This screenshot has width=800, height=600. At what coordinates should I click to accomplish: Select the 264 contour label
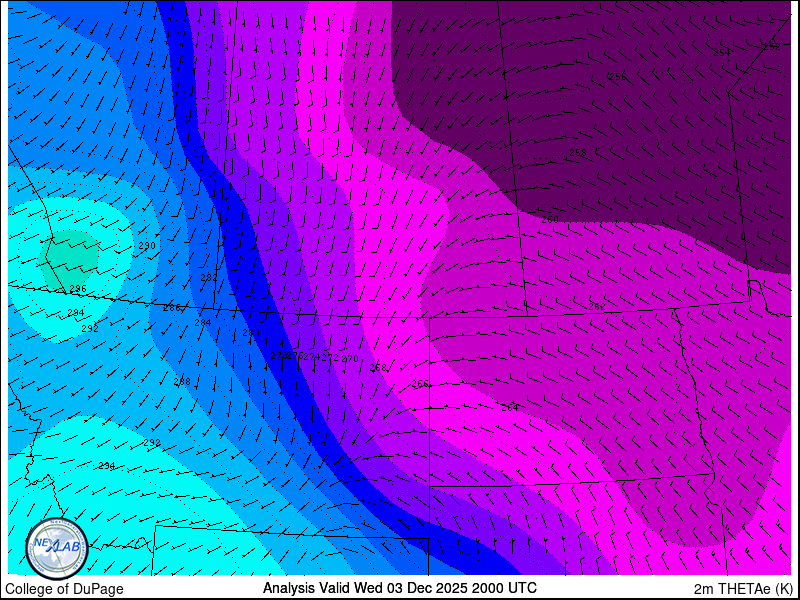(510, 408)
